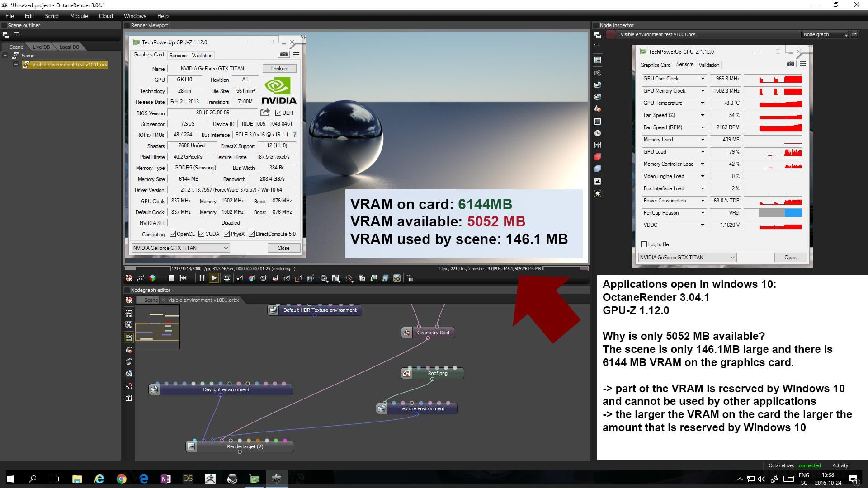Click the real-time rendering monitor icon
Screen dimensions: 868x488
pyautogui.click(x=227, y=278)
